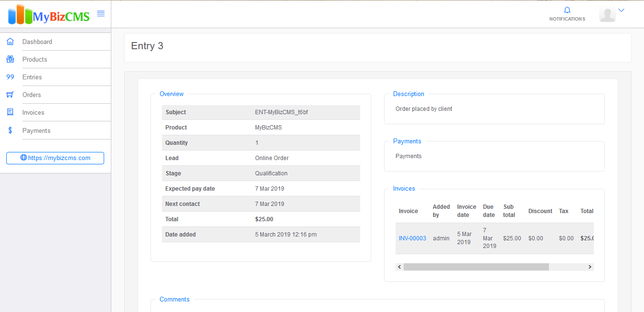The height and width of the screenshot is (312, 644).
Task: Select the Payments sidebar menu label
Action: click(36, 130)
